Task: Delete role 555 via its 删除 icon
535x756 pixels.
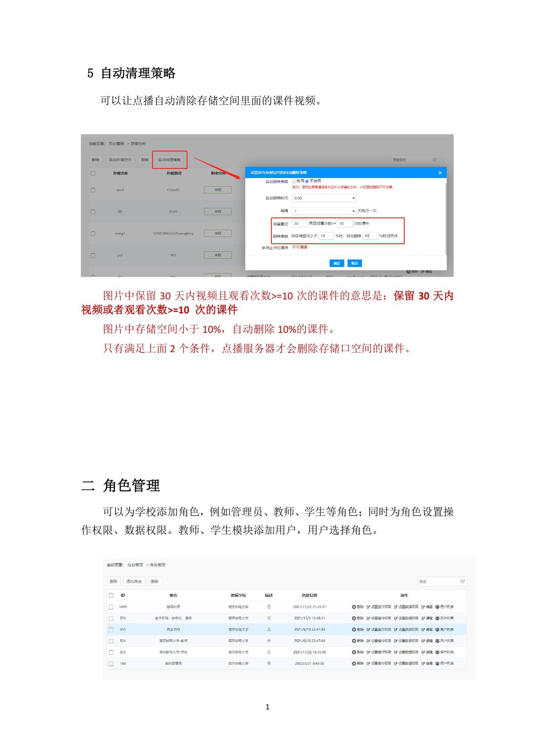Action: click(358, 629)
